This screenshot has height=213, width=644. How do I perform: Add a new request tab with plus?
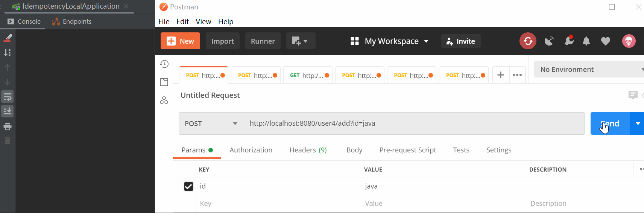500,75
